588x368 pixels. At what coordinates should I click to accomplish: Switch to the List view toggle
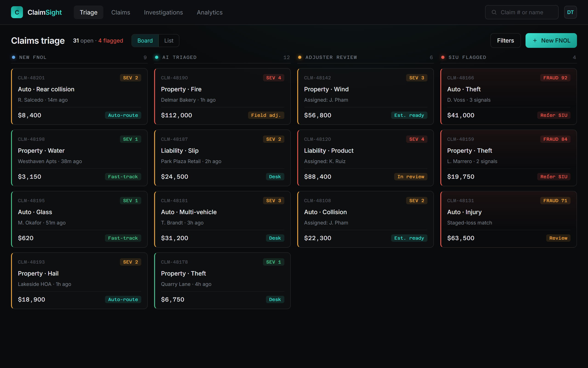pyautogui.click(x=169, y=41)
